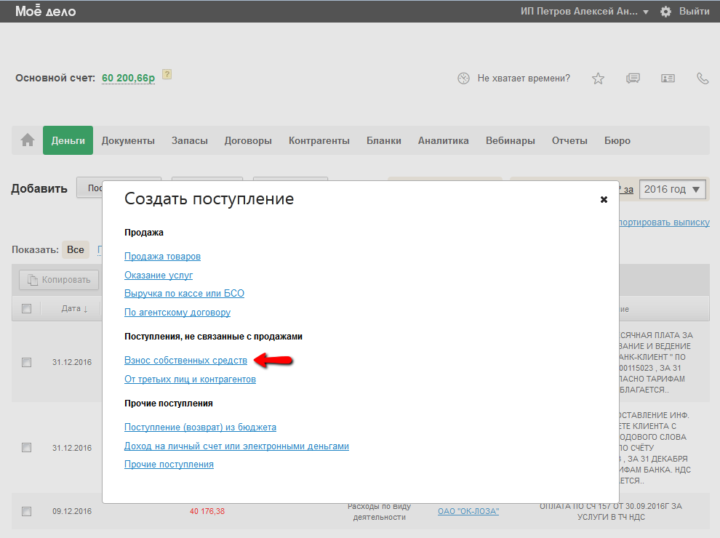This screenshot has width=720, height=538.
Task: Choose 'Прочие поступления' link
Action: pyautogui.click(x=169, y=464)
